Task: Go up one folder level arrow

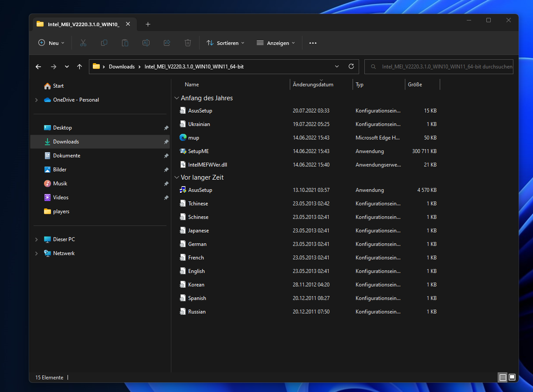Action: (79, 67)
